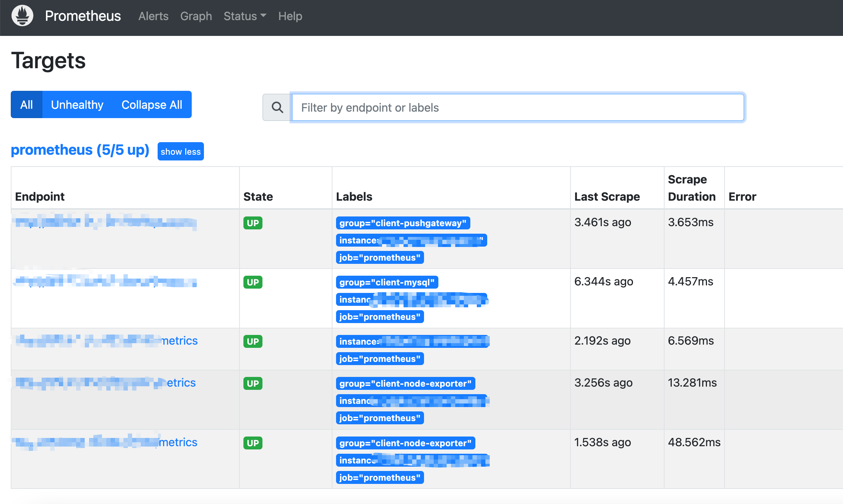Viewport: 843px width, 504px height.
Task: Toggle the prometheus (5/5 up) group heading
Action: click(80, 150)
